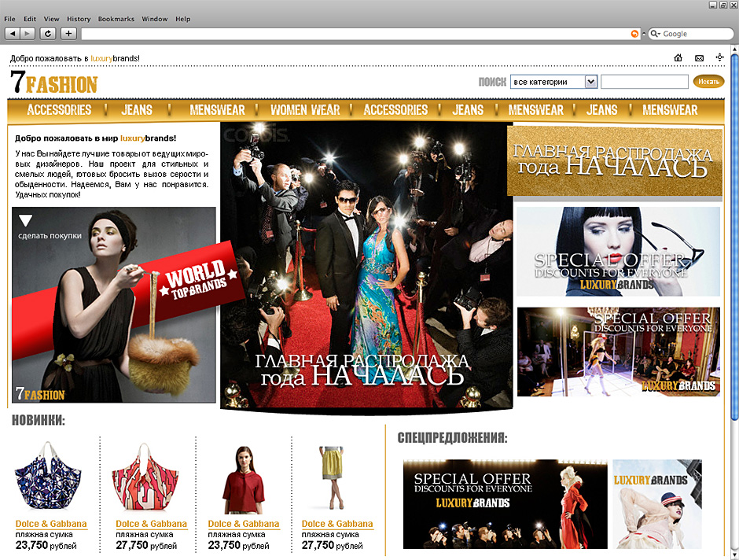This screenshot has width=739, height=560.
Task: Open the Bookmarks menu
Action: coord(116,19)
